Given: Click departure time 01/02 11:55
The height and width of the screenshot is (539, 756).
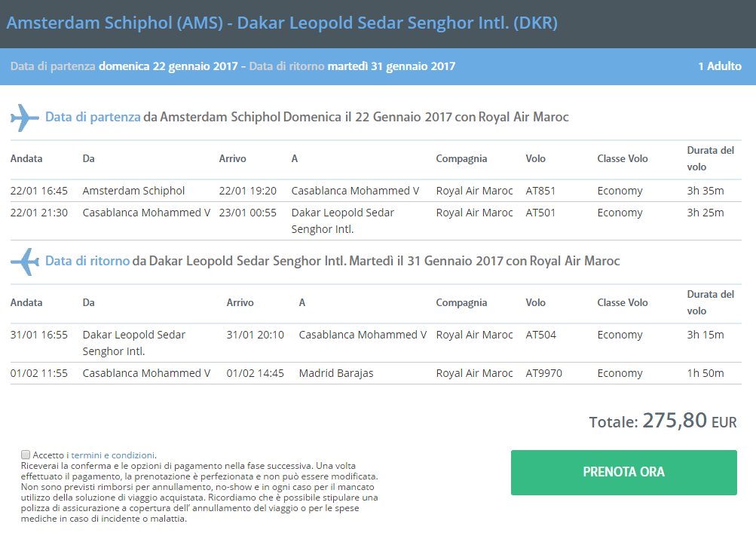Looking at the screenshot, I should point(39,373).
